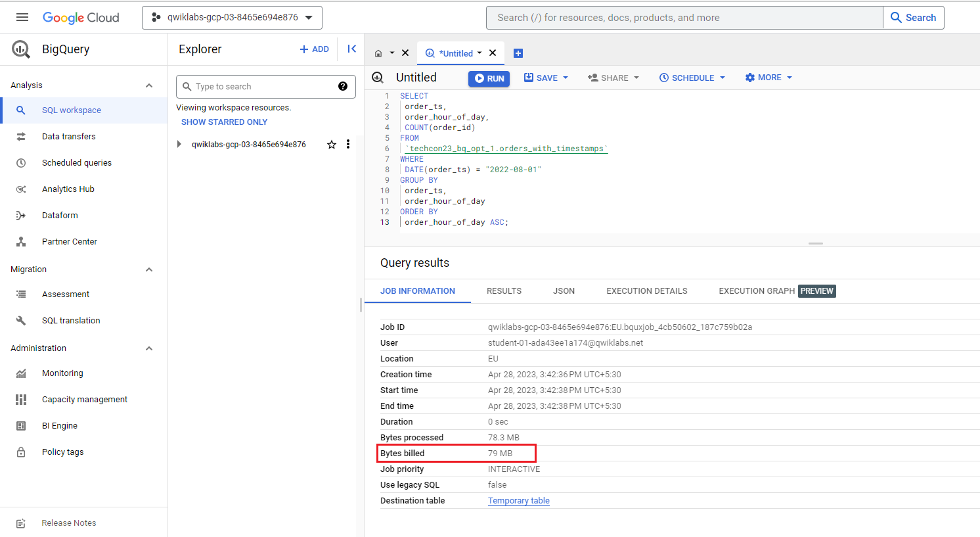Open the project selector qwiklabs-gcp-03-8465e694e876
This screenshot has width=980, height=537.
tap(232, 18)
